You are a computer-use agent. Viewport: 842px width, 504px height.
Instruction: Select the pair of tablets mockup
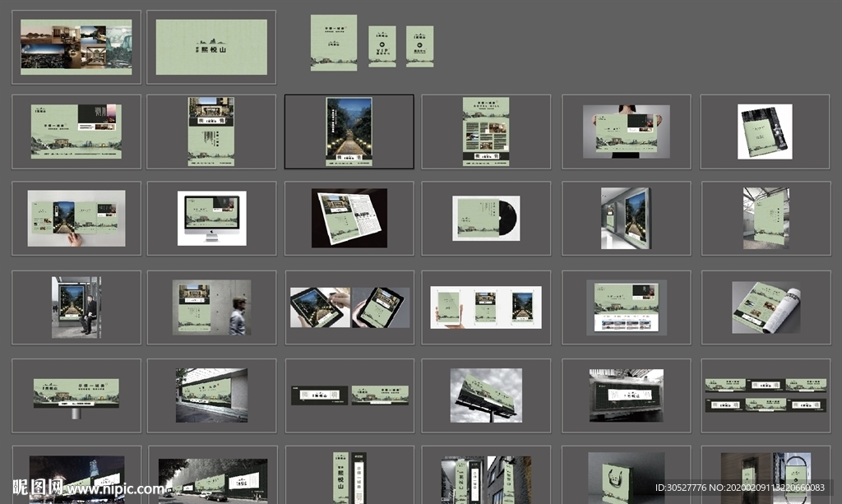click(x=349, y=307)
